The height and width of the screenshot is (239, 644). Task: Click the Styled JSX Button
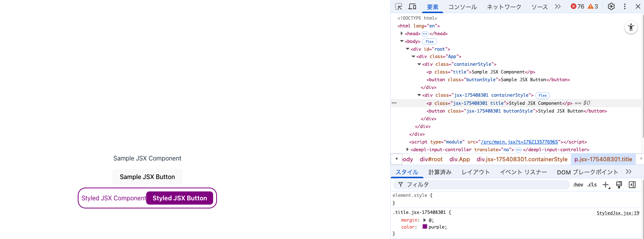click(x=179, y=198)
